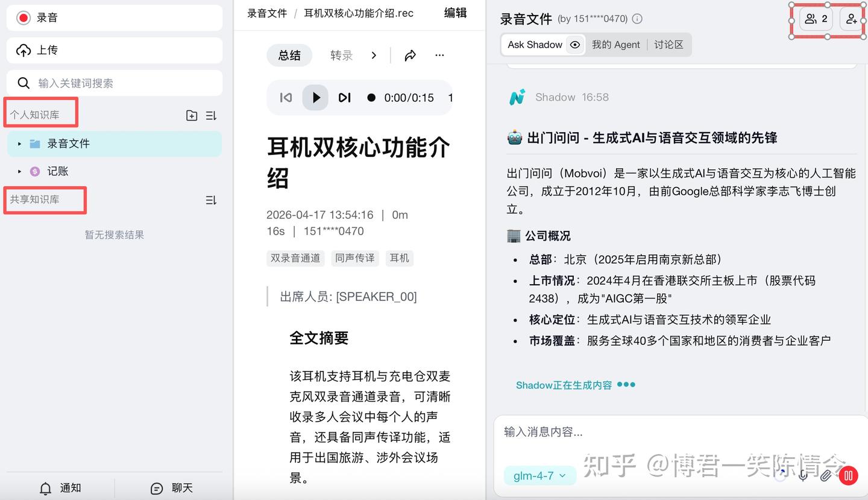View the 2 members list
This screenshot has height=500, width=868.
[816, 19]
